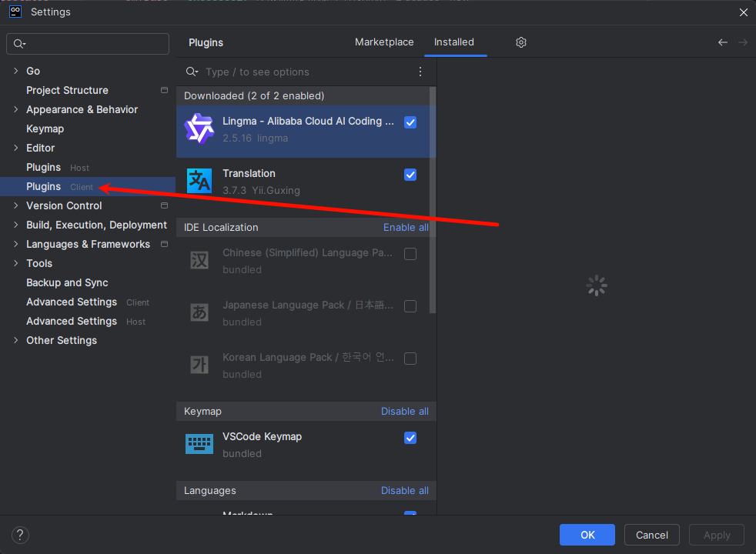Click the plugin search magnifier icon

click(192, 72)
